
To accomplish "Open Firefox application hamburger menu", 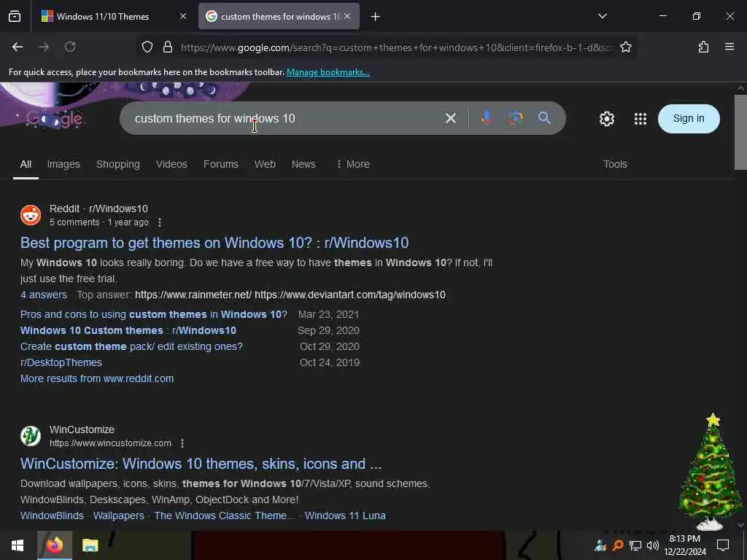I will 729,47.
